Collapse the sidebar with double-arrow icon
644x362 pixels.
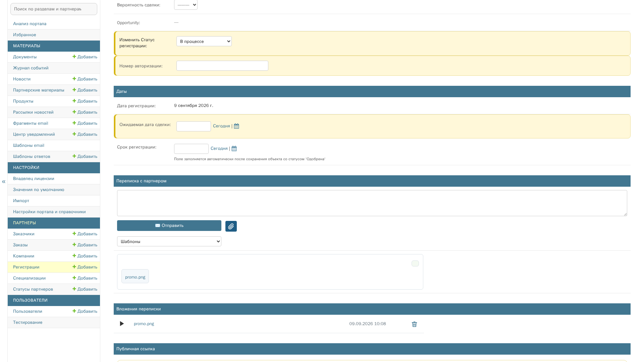click(x=4, y=182)
